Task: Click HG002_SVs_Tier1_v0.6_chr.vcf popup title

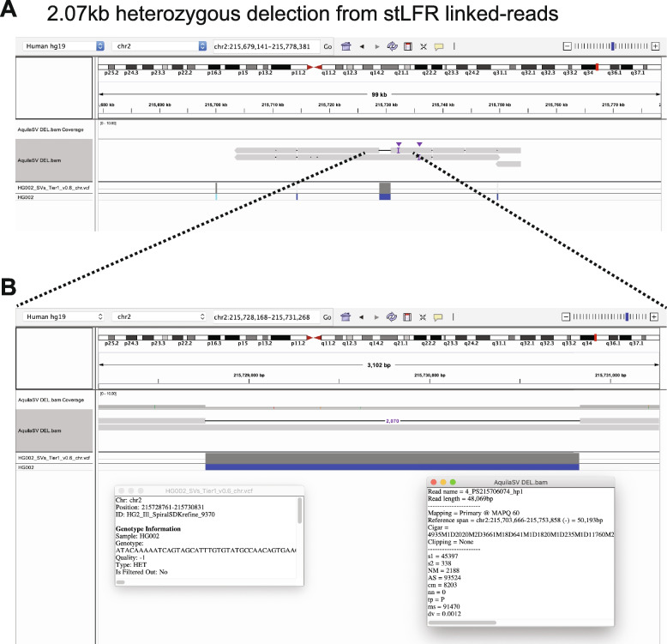Action: pos(209,491)
